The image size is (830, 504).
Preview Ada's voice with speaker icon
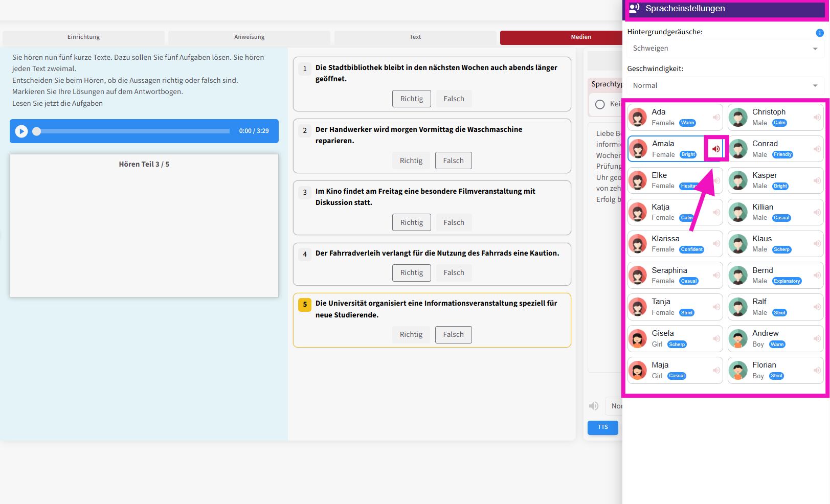716,118
